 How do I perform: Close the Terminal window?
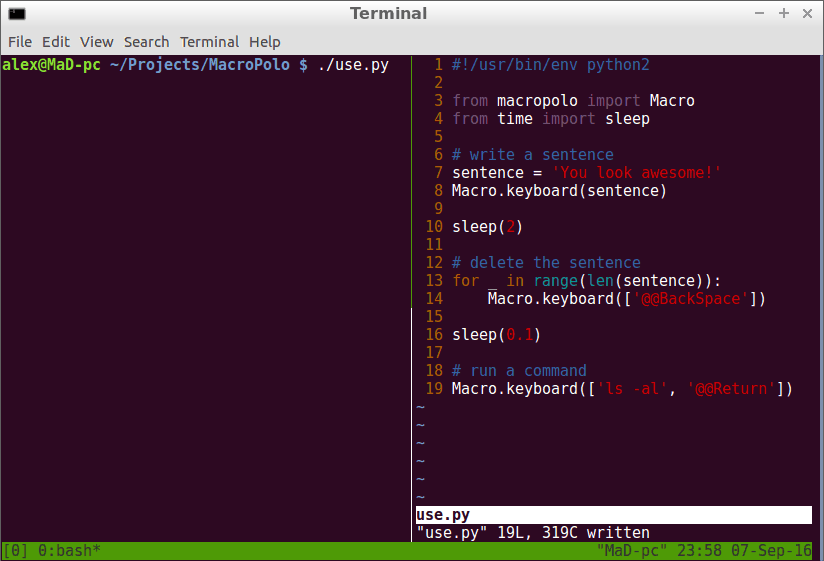[x=808, y=14]
